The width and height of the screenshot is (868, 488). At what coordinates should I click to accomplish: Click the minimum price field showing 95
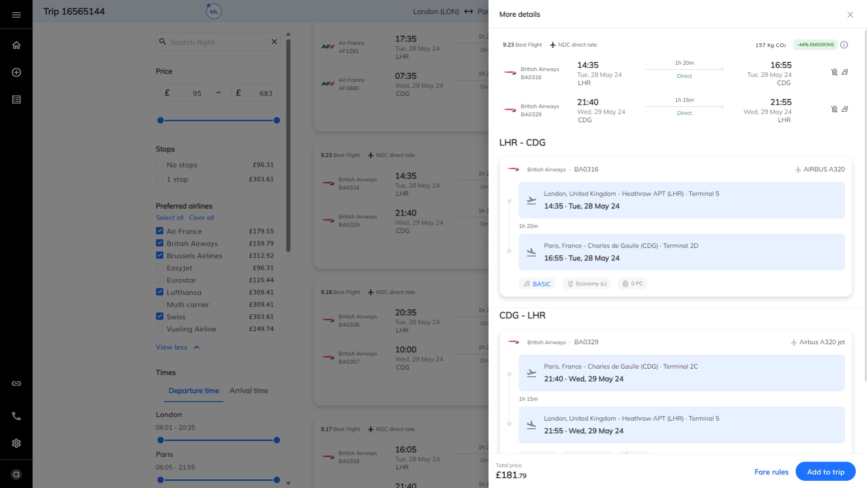183,93
